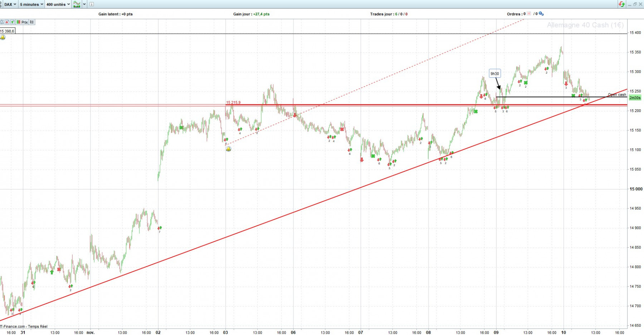Click the cancel orders red X icon
Image resolution: width=644 pixels, height=335 pixels.
(x=529, y=14)
